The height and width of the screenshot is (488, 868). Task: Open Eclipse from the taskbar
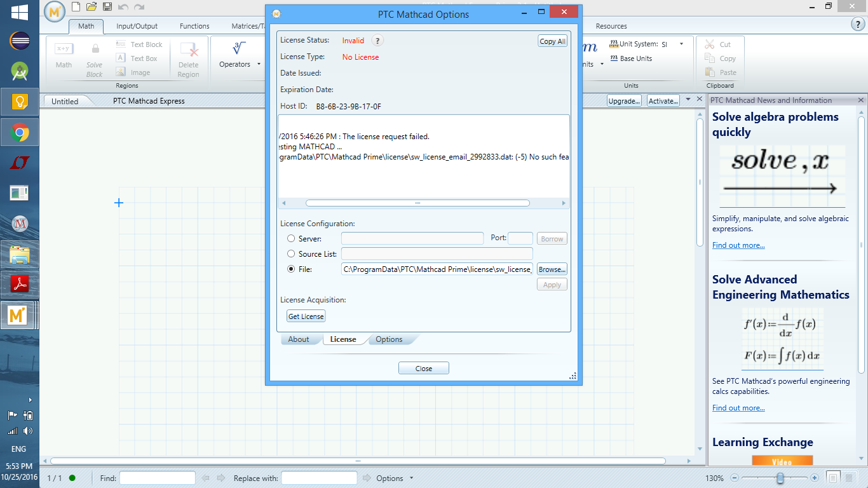20,41
